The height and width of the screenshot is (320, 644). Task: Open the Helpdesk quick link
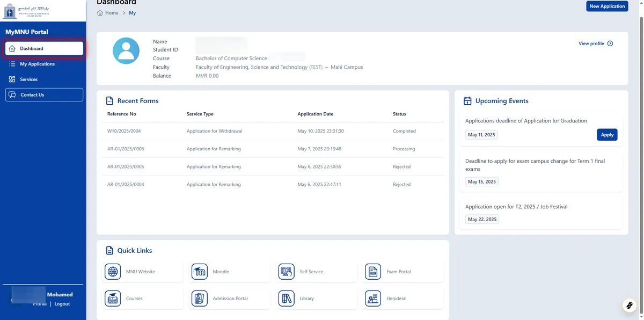tap(403, 299)
